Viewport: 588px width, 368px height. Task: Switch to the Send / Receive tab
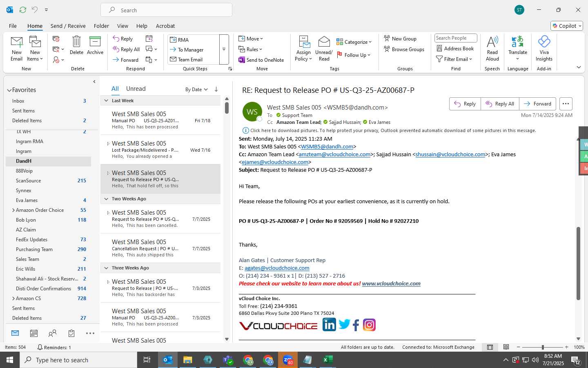click(68, 26)
